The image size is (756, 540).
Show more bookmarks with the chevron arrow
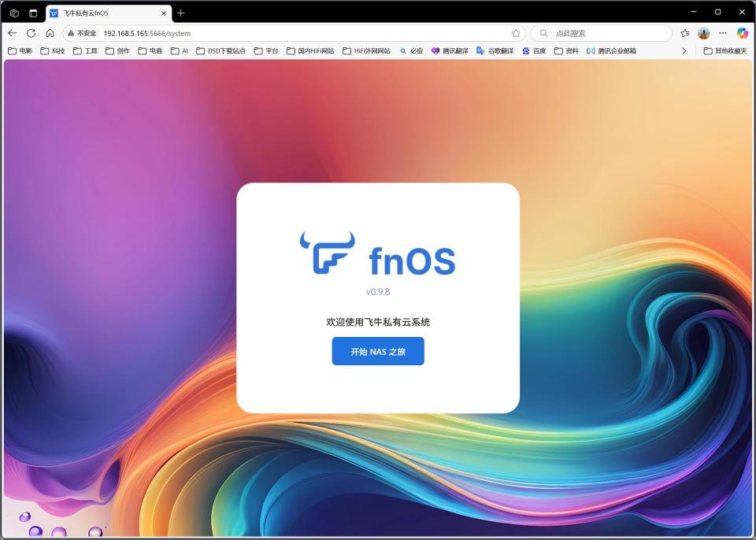pos(684,50)
